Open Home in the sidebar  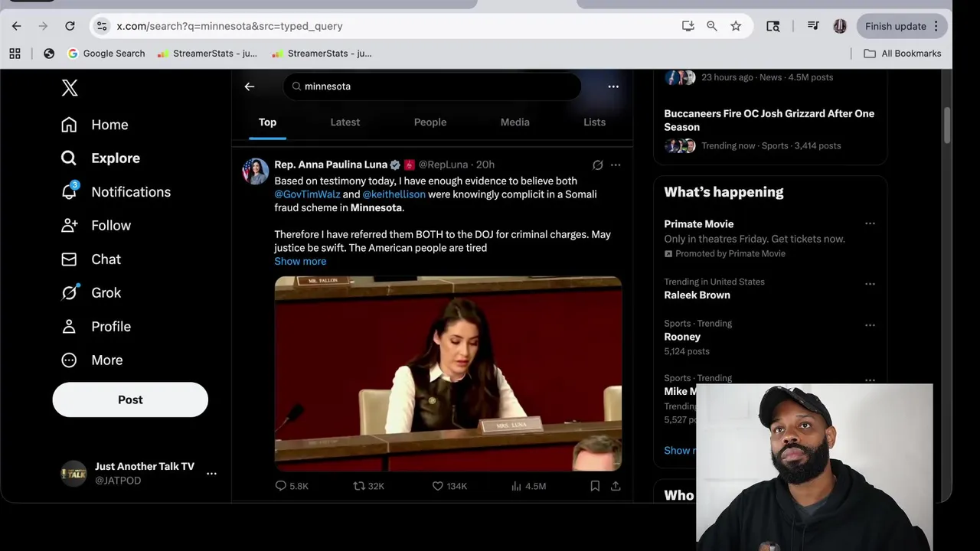click(x=95, y=125)
